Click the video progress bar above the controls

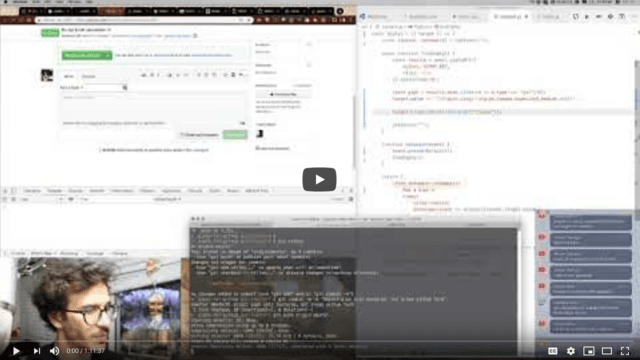(320, 341)
